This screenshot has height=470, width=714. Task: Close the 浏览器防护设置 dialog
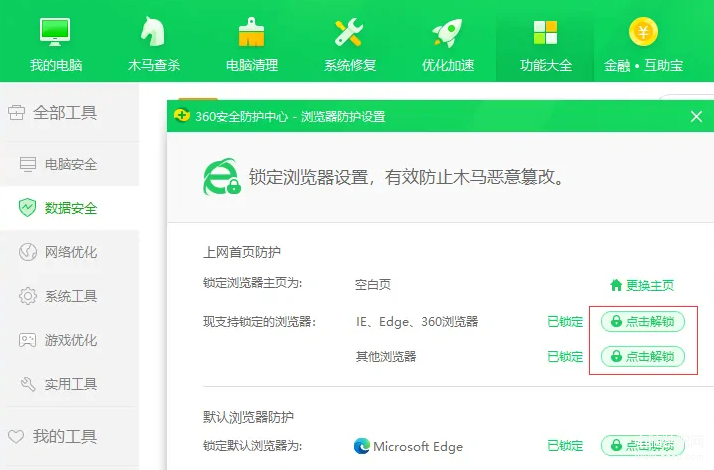(696, 117)
